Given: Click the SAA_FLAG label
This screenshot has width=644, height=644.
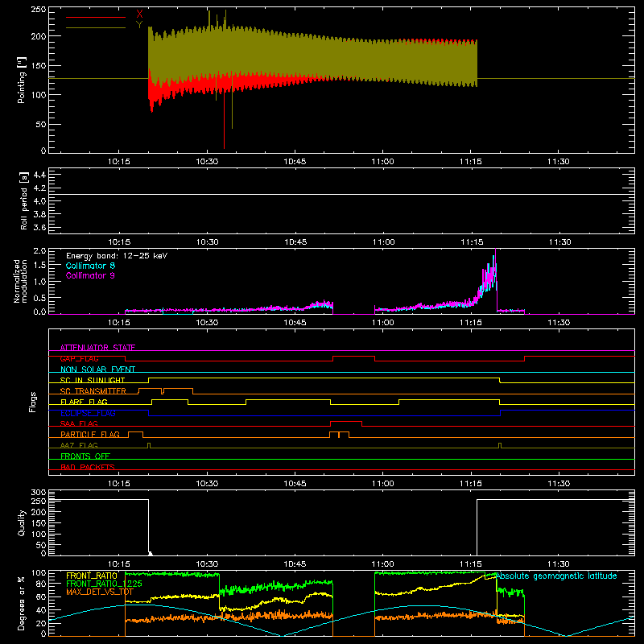Looking at the screenshot, I should click(79, 423).
